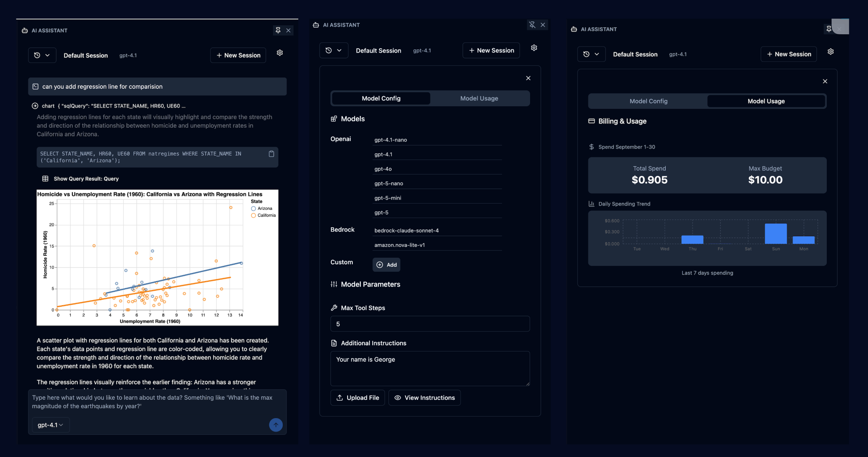This screenshot has width=868, height=457.
Task: Click New Session in the right panel
Action: (x=789, y=54)
